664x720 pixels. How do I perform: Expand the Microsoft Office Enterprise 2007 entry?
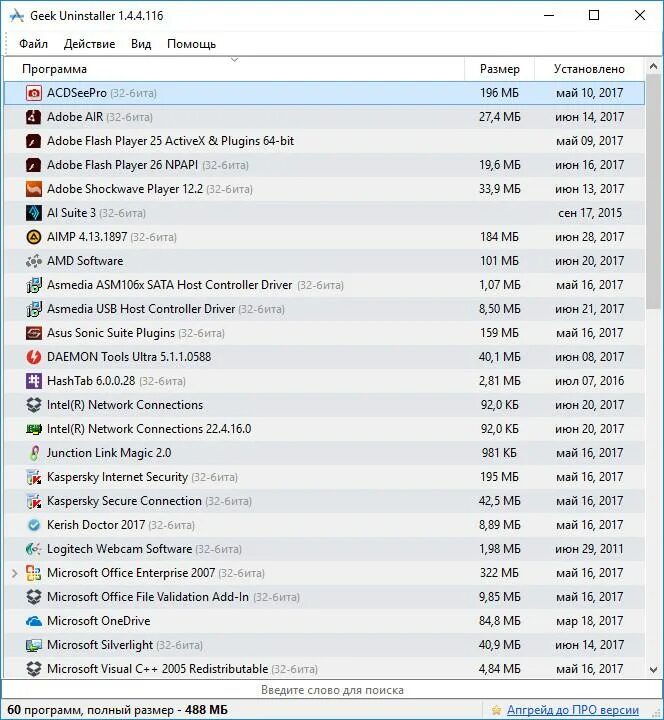pos(15,573)
